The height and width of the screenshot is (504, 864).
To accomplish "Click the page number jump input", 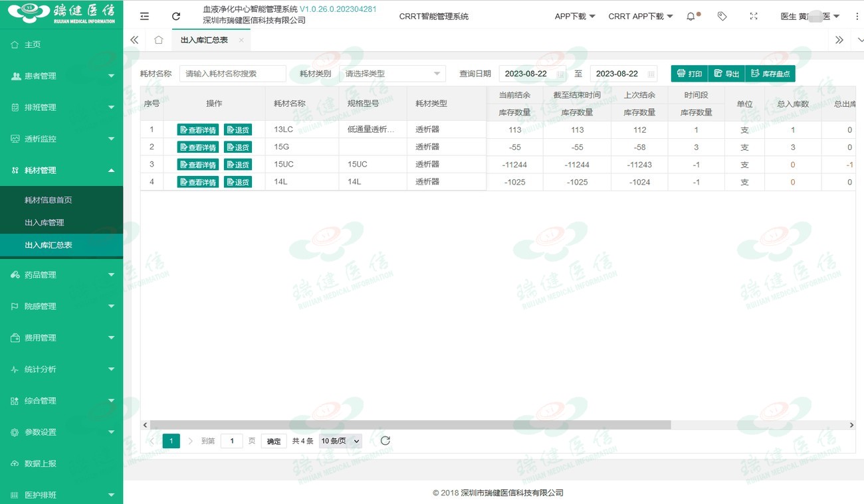I will pyautogui.click(x=231, y=441).
